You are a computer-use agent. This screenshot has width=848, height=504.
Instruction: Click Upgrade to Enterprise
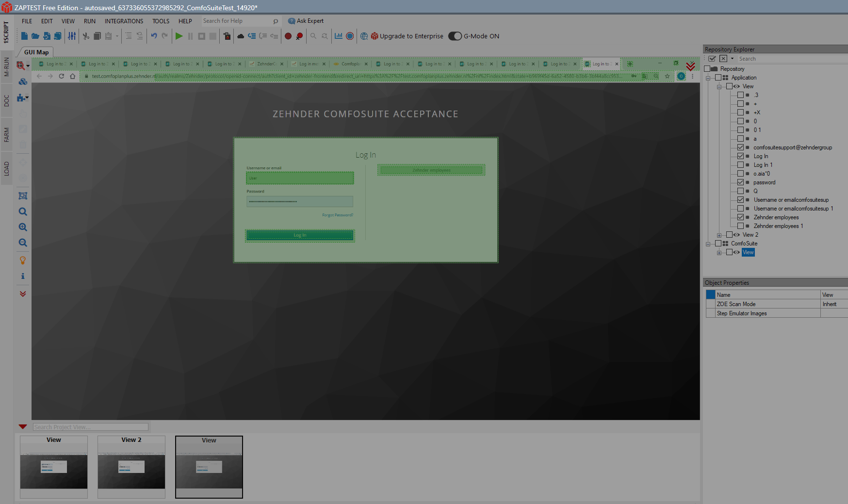click(407, 36)
